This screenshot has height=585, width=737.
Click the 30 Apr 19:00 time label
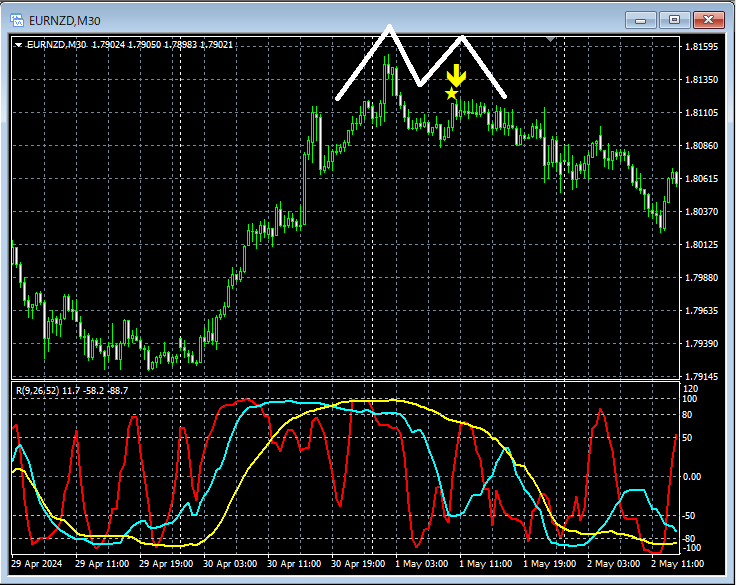[x=358, y=563]
